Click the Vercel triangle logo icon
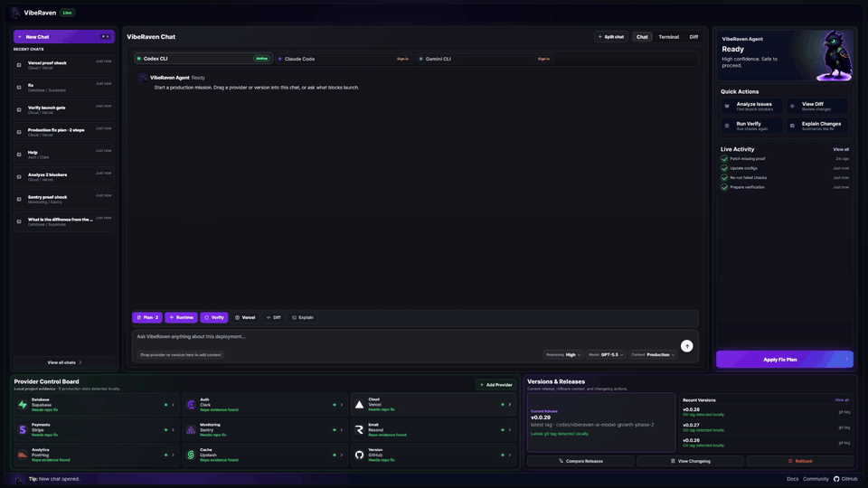The width and height of the screenshot is (868, 488). pos(359,405)
